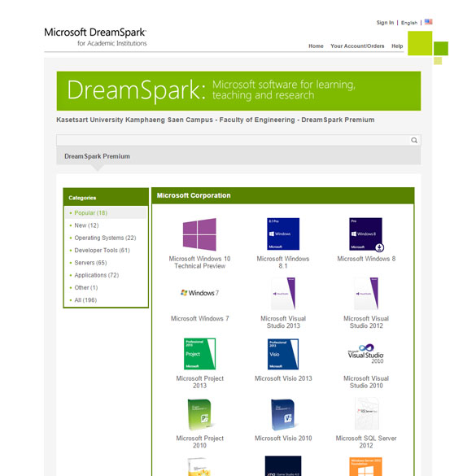The width and height of the screenshot is (476, 476).
Task: Open the Popular (18) category
Action: point(91,213)
